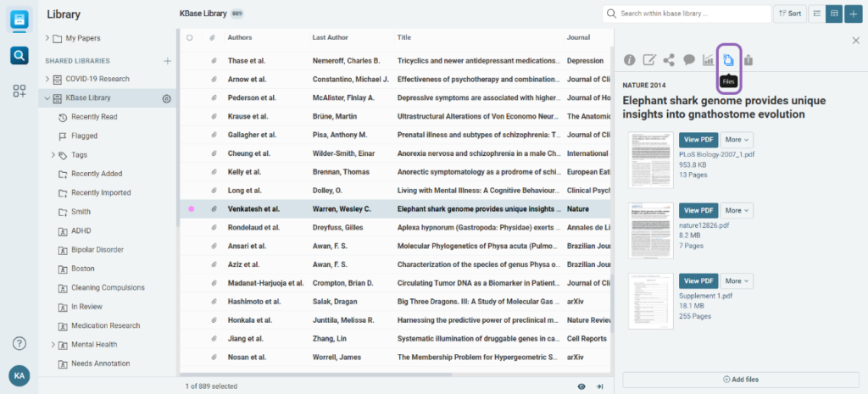Toggle the select-all circle in table header
The width and height of the screenshot is (868, 394).
(x=190, y=37)
